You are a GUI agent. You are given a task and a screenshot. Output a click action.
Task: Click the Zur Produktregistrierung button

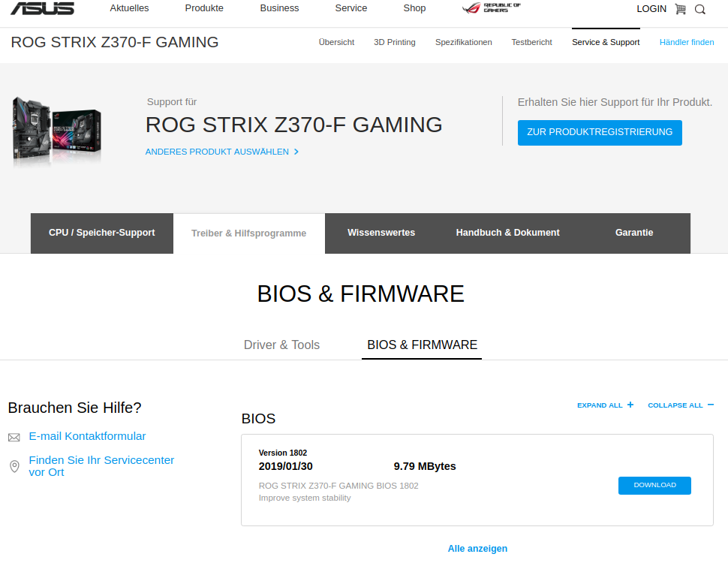[600, 132]
